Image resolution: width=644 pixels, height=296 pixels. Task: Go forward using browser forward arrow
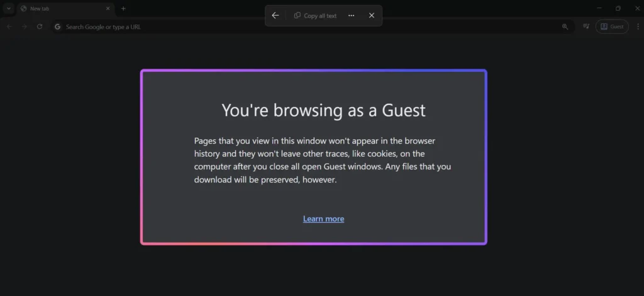(25, 26)
